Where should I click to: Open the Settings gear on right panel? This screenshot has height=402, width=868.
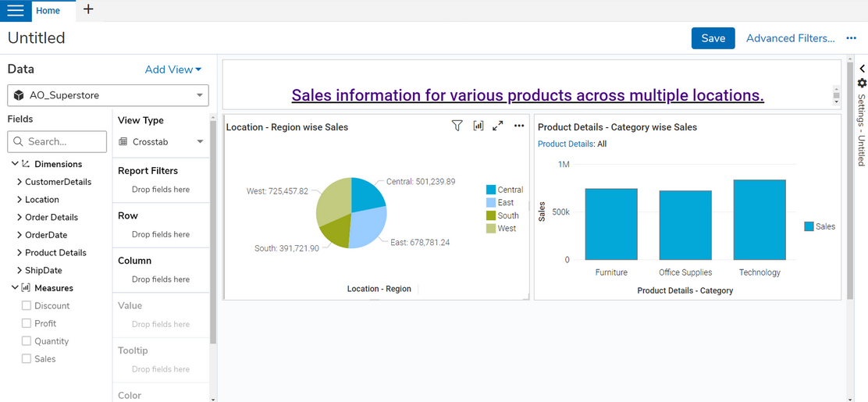point(862,84)
